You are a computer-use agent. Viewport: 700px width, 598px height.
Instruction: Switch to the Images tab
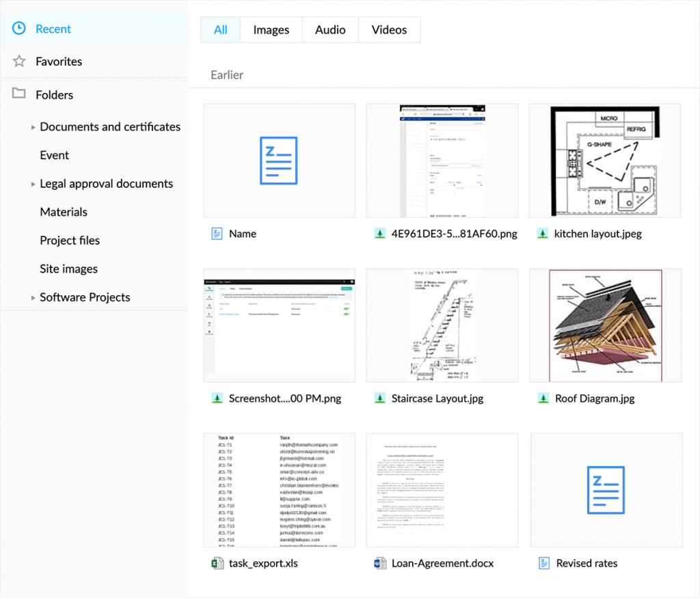point(271,29)
